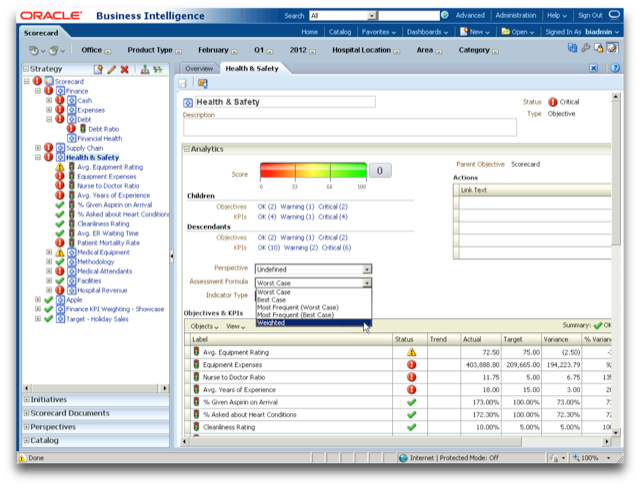Switch to the Overview tab
This screenshot has height=487, width=640.
point(198,68)
